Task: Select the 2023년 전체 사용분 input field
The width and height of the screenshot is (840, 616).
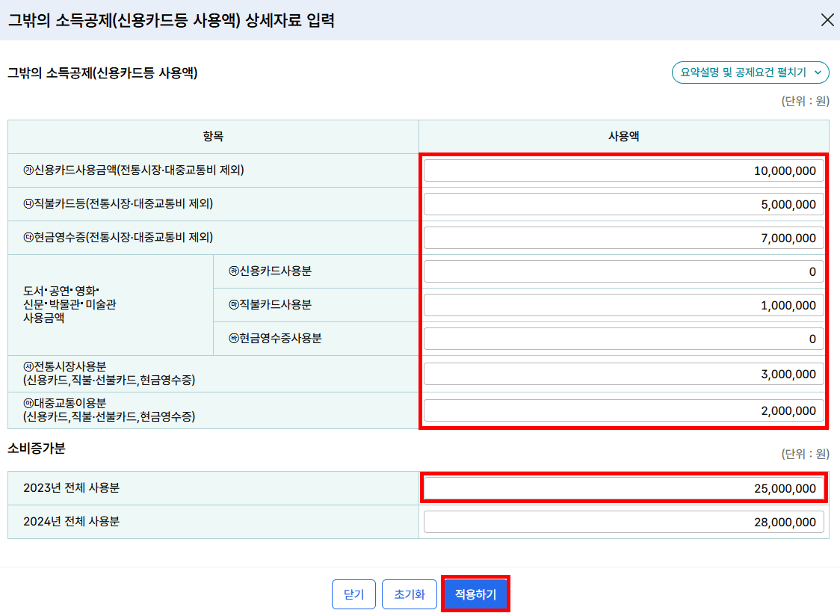Action: [624, 488]
